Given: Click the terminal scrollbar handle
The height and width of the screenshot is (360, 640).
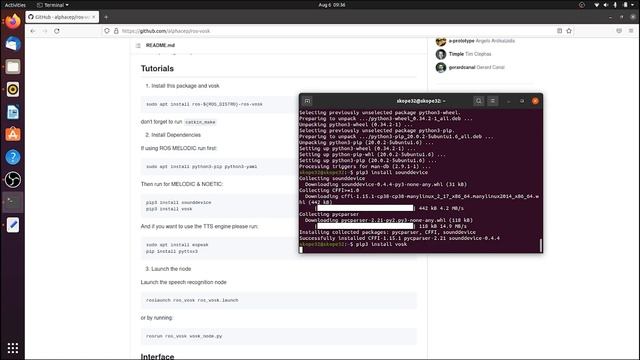Looking at the screenshot, I should pos(540,245).
